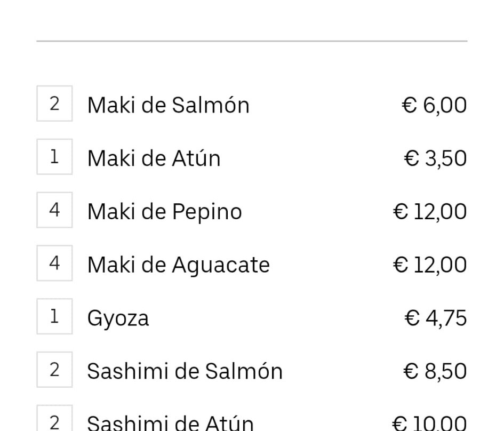This screenshot has width=504, height=431.
Task: Select the Maki de Pepino entry
Action: tap(164, 212)
